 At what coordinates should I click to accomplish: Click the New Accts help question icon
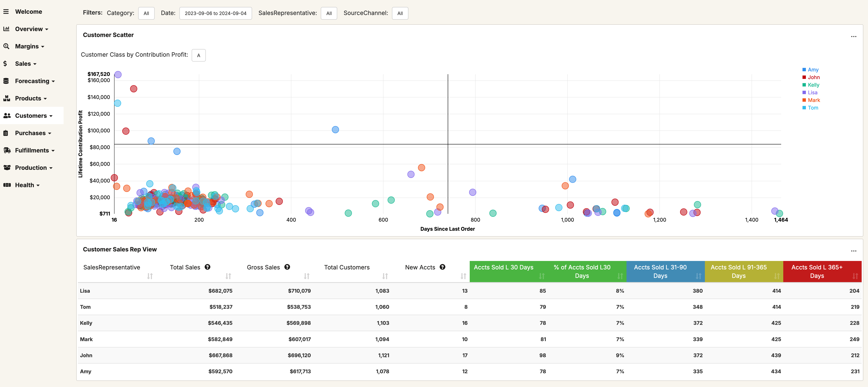pos(442,267)
